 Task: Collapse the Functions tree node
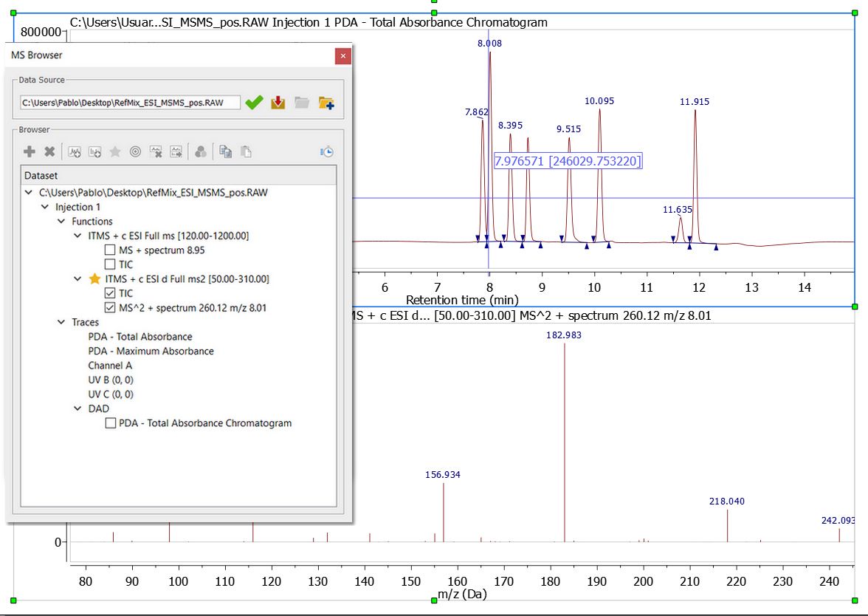(x=61, y=222)
